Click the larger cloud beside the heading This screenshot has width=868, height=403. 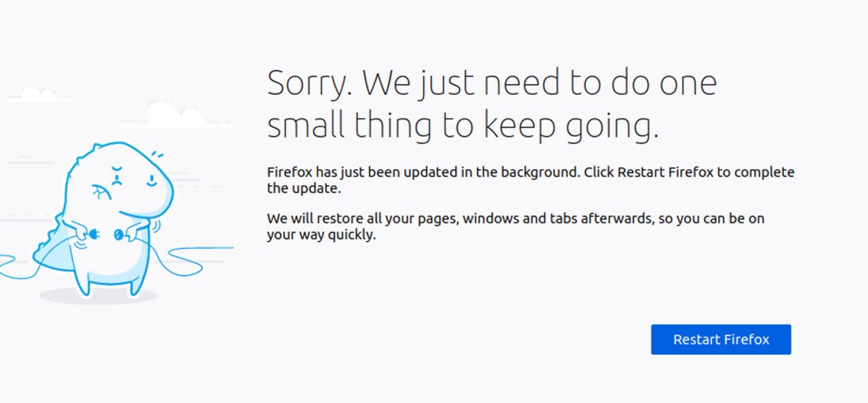coord(176,114)
